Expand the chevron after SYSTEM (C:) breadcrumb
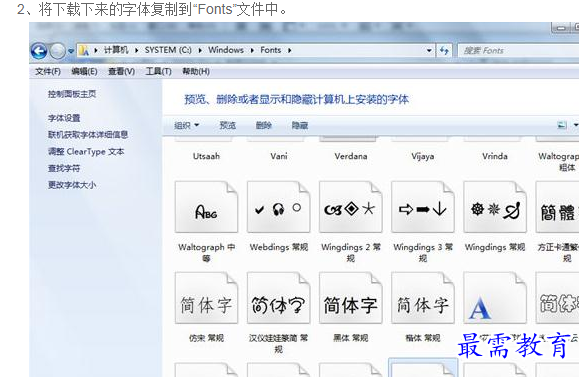This screenshot has height=377, width=579. [x=200, y=50]
